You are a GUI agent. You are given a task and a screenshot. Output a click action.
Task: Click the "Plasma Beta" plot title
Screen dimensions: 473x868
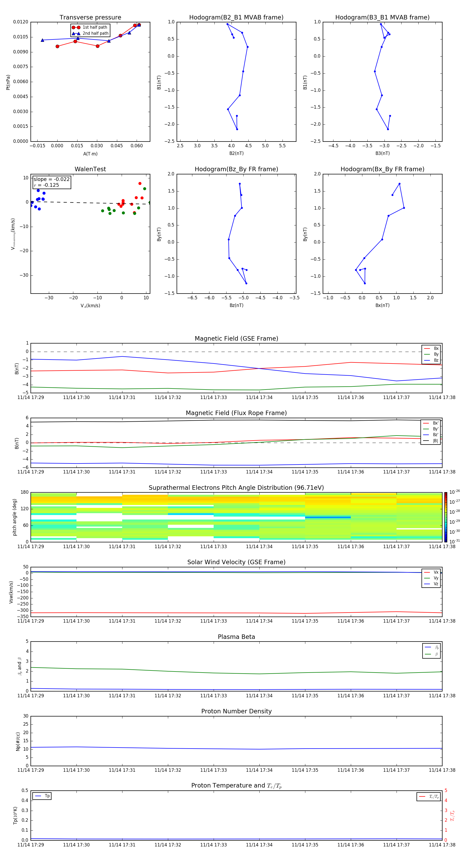pyautogui.click(x=236, y=637)
